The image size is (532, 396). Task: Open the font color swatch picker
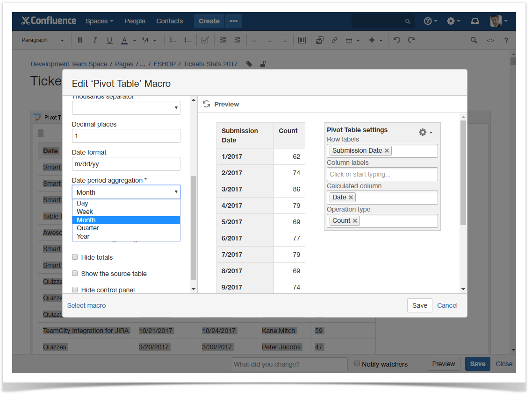[134, 40]
